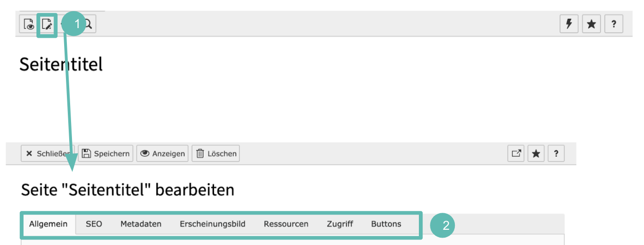644x245 pixels.
Task: Click the star bookmark in the edit form toolbar
Action: pos(536,154)
